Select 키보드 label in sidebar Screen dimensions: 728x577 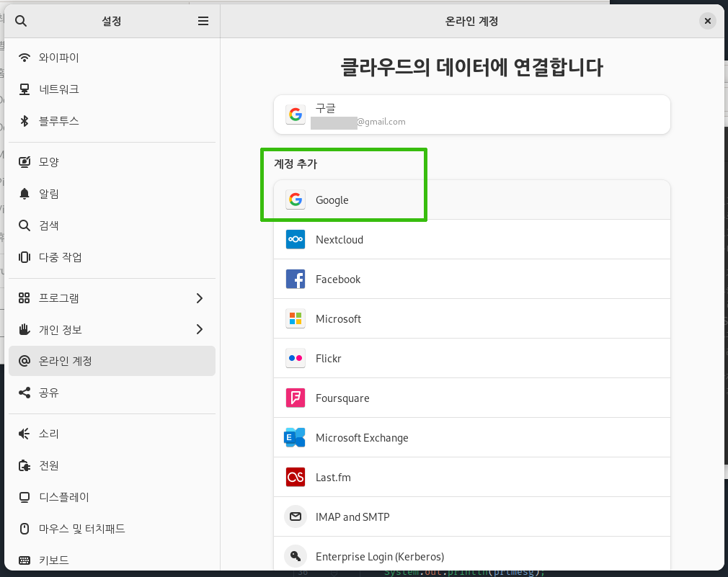point(54,560)
